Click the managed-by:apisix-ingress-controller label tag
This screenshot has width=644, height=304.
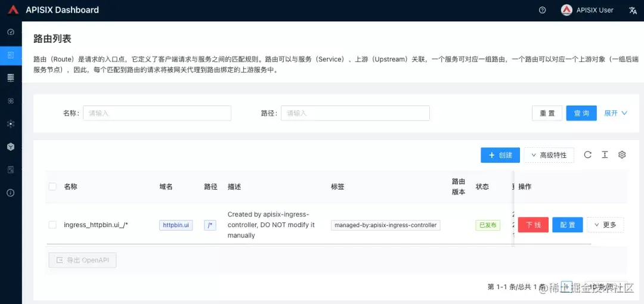coord(386,225)
